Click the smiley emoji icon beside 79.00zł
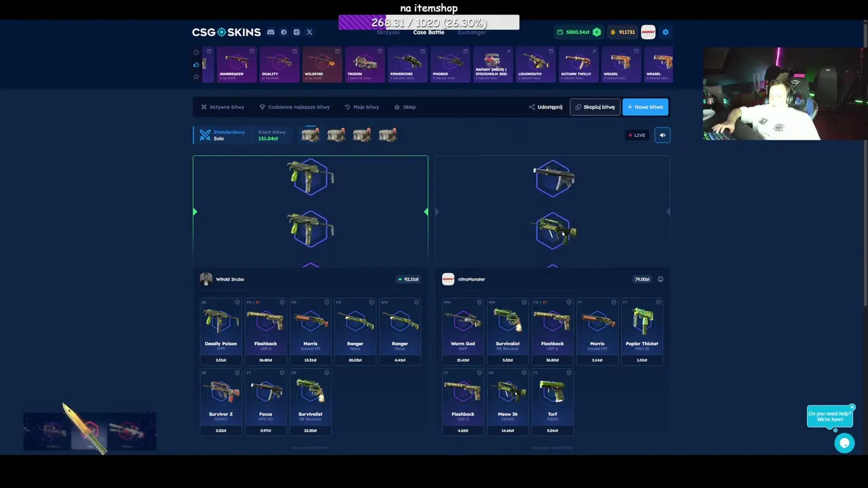The width and height of the screenshot is (868, 488). pos(660,279)
